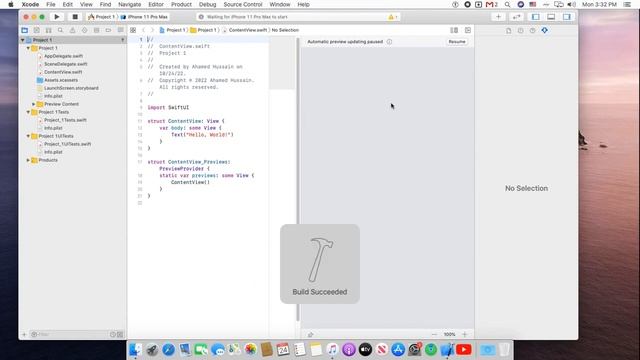Open the Issue navigator warning icon
Image resolution: width=640 pixels, height=360 pixels.
[x=72, y=30]
